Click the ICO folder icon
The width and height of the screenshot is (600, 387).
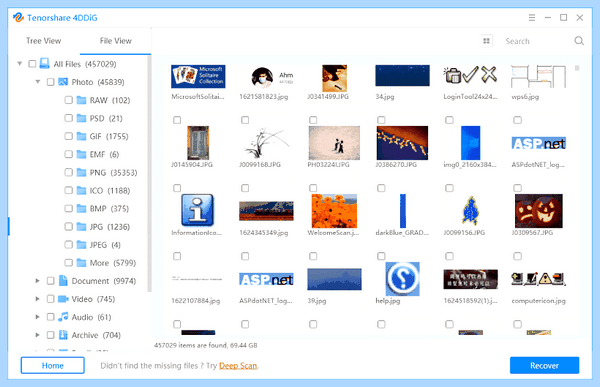click(81, 191)
